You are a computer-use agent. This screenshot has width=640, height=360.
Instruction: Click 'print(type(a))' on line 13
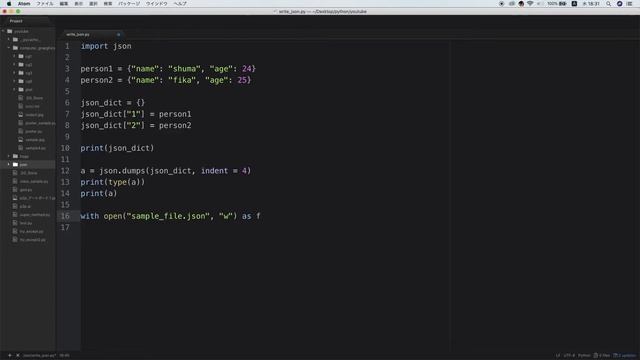113,182
